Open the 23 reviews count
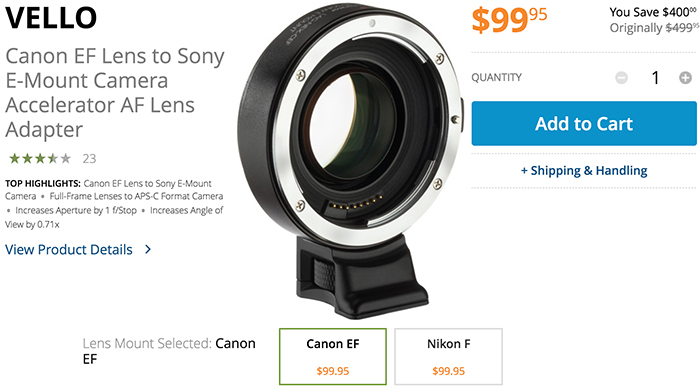Image resolution: width=700 pixels, height=389 pixels. [89, 159]
